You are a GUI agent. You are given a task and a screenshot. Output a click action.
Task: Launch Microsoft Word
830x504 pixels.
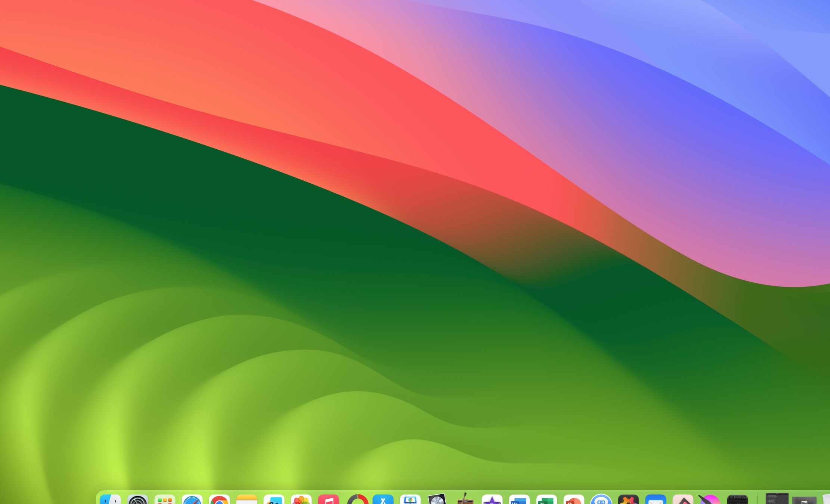(x=519, y=500)
